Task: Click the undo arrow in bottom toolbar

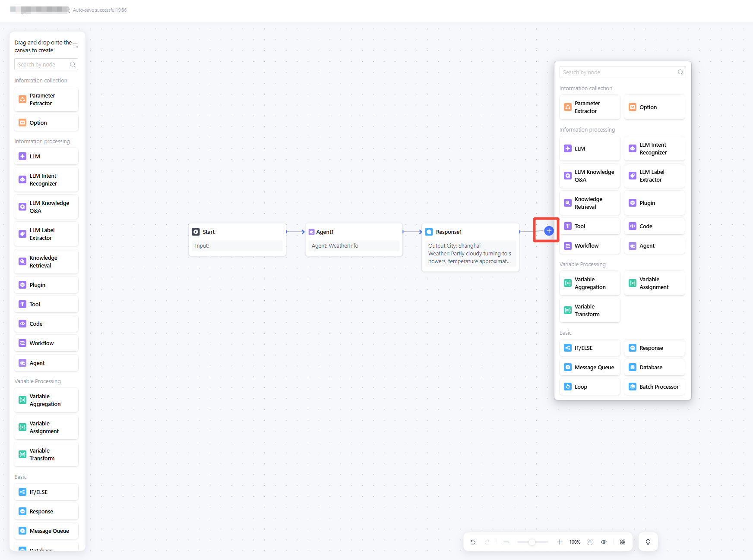Action: pos(473,542)
